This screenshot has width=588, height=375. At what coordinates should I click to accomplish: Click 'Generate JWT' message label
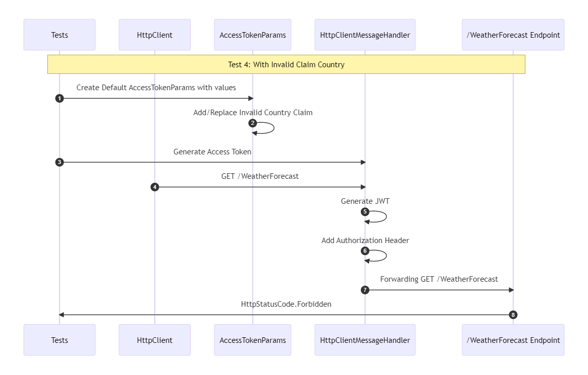[x=365, y=201]
